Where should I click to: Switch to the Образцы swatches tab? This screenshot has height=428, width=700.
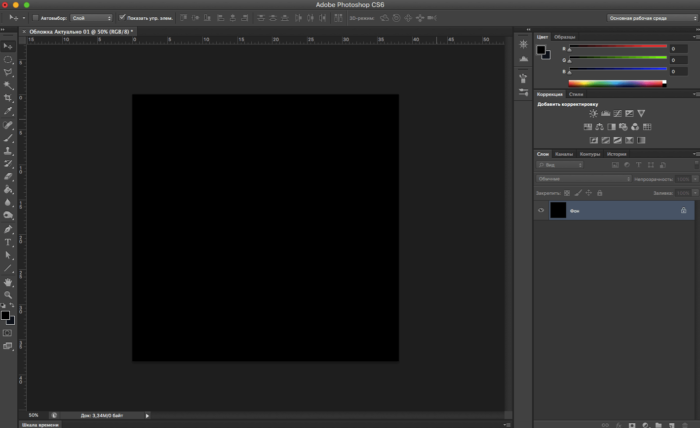point(565,36)
